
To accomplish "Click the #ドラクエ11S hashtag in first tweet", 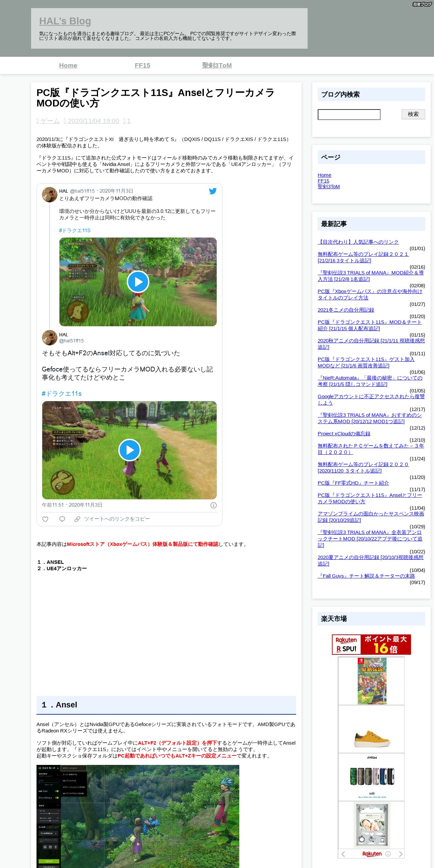I will click(75, 231).
